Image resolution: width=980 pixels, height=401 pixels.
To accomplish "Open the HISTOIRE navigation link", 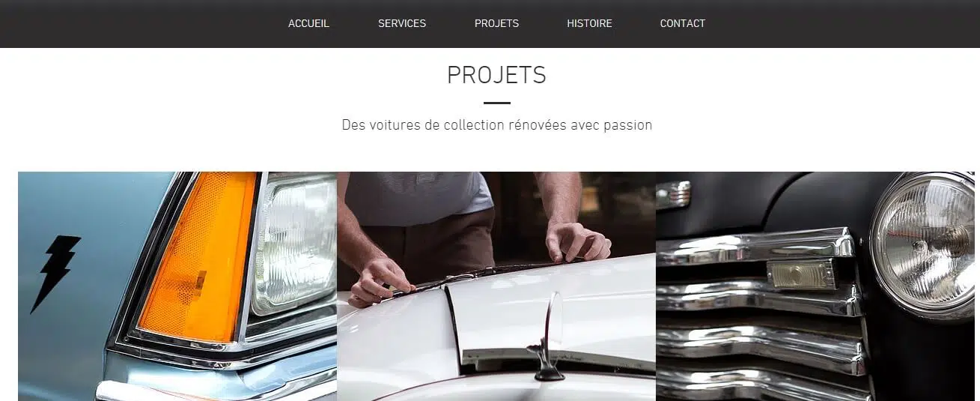I will [x=589, y=23].
